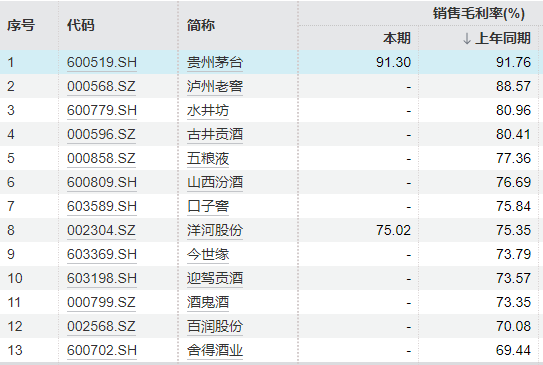Screen dimensions: 543x365
Task: Select the 水井坊 name link
Action: 208,110
